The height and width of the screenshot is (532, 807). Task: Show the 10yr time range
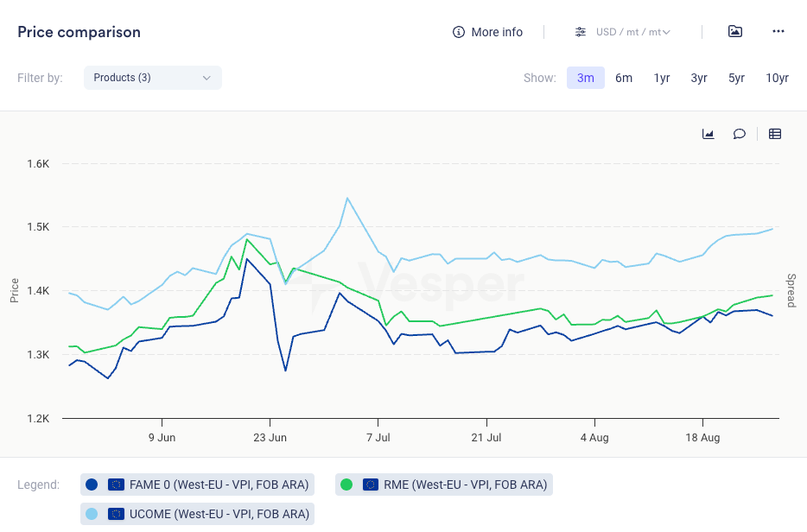coord(777,78)
